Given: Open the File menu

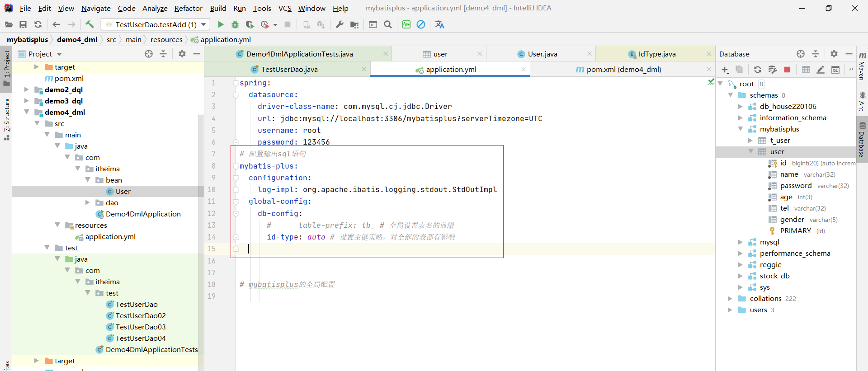Looking at the screenshot, I should click(25, 8).
